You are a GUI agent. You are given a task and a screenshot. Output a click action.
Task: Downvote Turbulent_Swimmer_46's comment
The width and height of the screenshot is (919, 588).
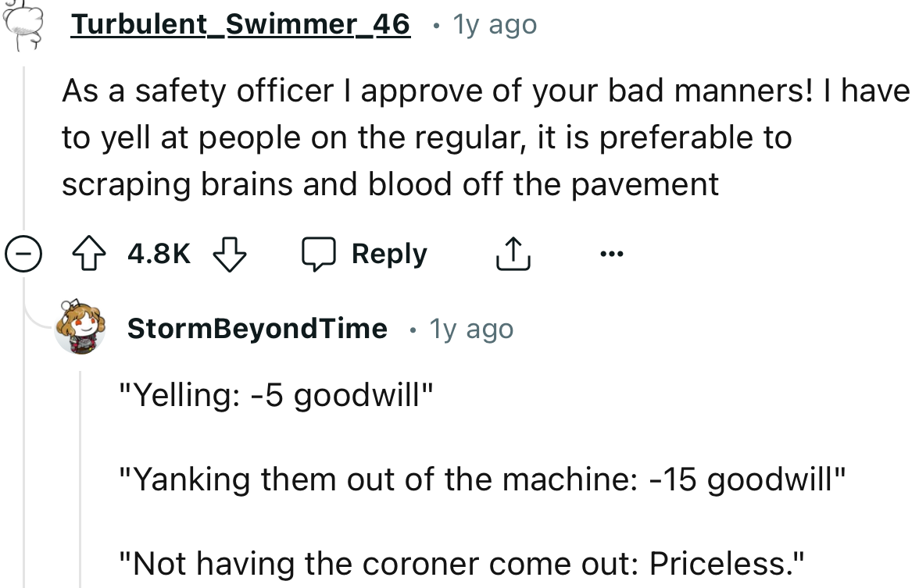pyautogui.click(x=229, y=255)
